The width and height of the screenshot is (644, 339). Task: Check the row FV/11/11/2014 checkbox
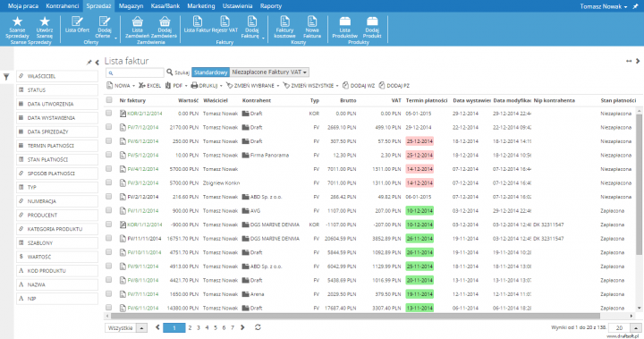click(109, 238)
